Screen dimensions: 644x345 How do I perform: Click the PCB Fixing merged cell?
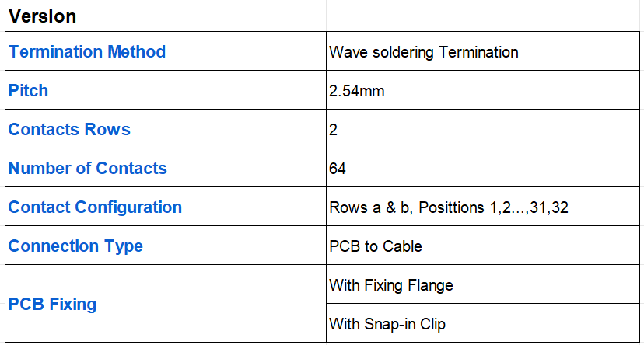(166, 304)
